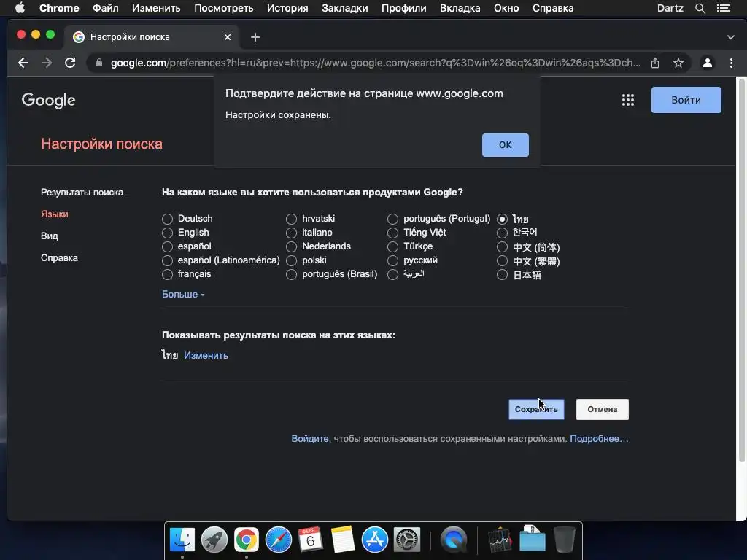The width and height of the screenshot is (747, 560).
Task: Go back to the previous page
Action: 23,63
